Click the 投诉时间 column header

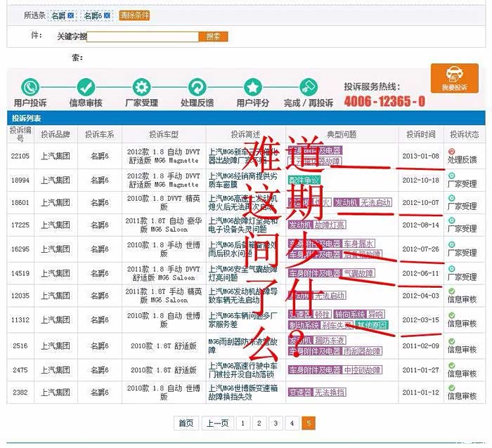pos(420,134)
